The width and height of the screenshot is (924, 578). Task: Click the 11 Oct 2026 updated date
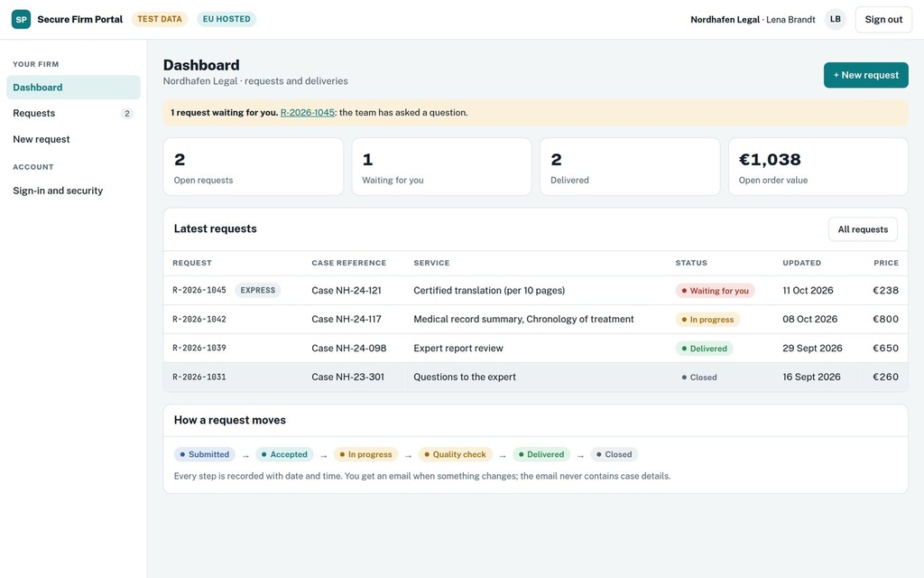(808, 290)
